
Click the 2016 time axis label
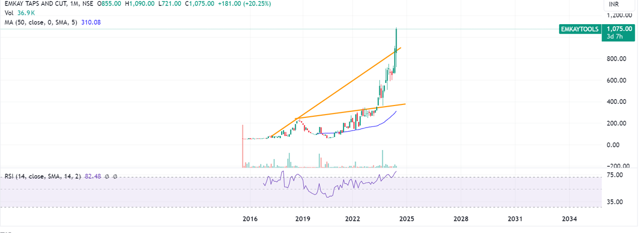(249, 219)
